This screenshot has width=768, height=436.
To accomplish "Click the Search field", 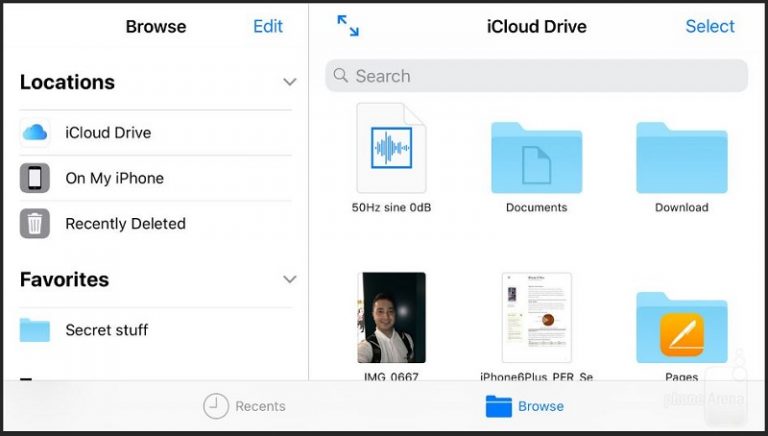I will click(536, 76).
